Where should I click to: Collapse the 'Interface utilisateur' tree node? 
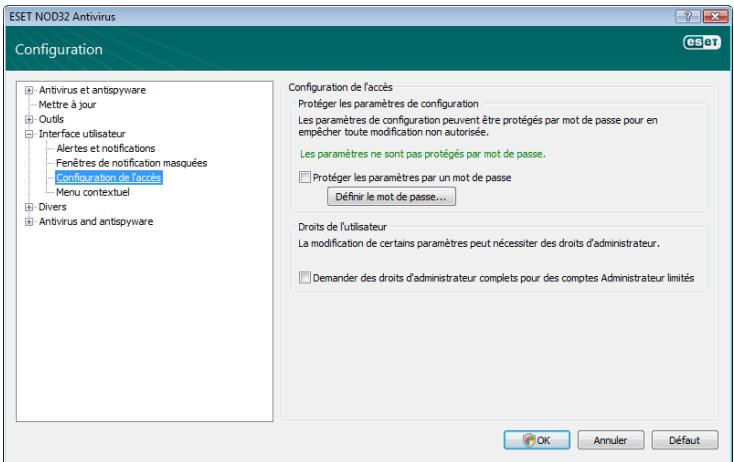29,134
